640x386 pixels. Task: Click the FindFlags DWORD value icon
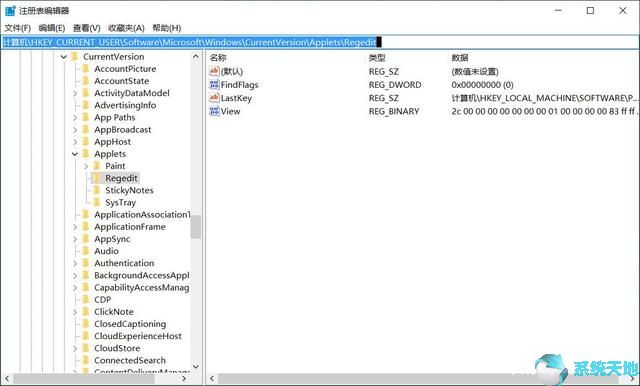click(x=214, y=84)
